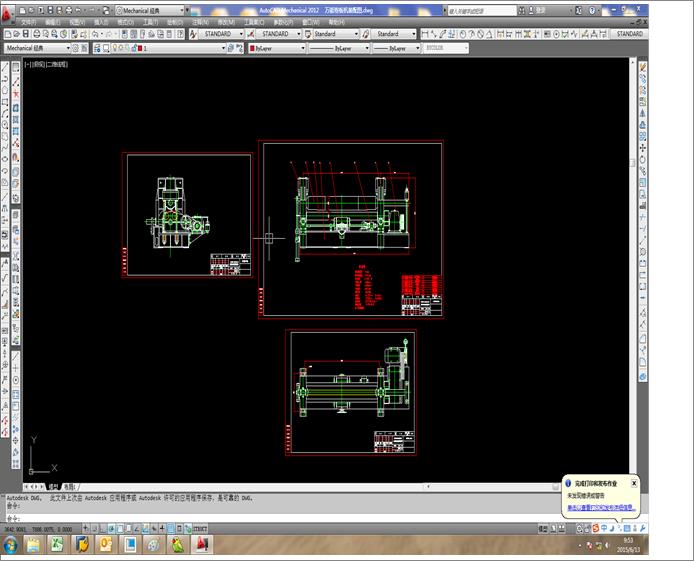Screen dimensions: 694x561
Task: Click Workspace Settings gear icon
Action: click(x=75, y=48)
